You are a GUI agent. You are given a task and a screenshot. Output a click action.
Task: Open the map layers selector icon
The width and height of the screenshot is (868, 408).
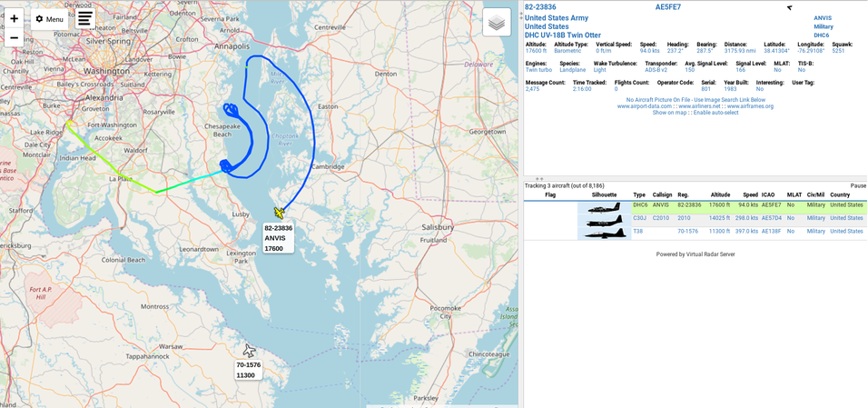497,22
